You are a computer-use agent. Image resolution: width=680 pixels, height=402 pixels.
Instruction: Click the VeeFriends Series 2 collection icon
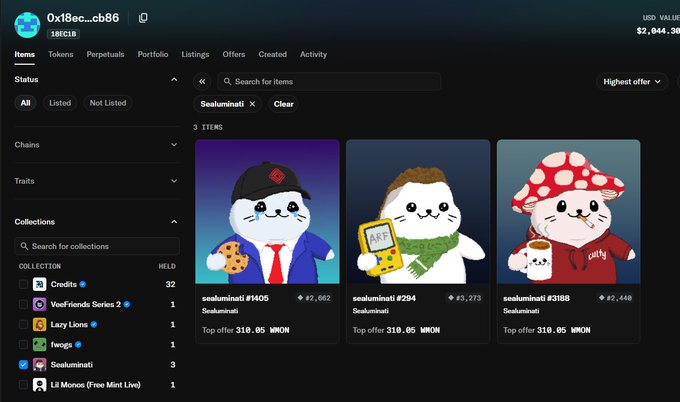[x=39, y=304]
